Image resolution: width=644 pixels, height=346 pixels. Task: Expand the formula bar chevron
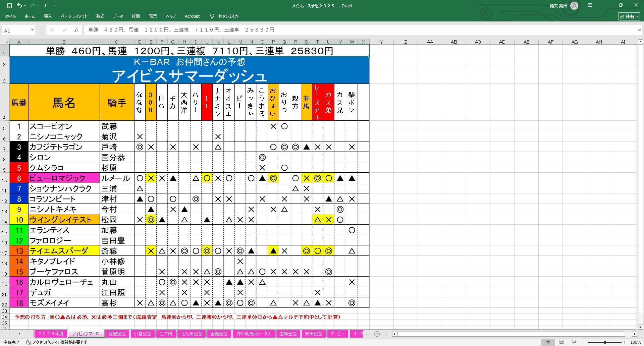point(639,30)
